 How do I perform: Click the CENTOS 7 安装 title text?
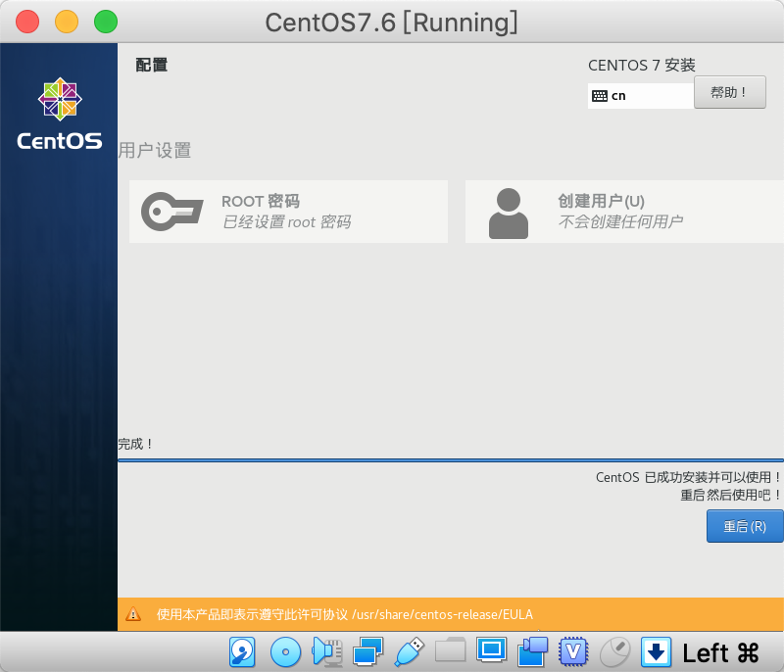pyautogui.click(x=642, y=65)
